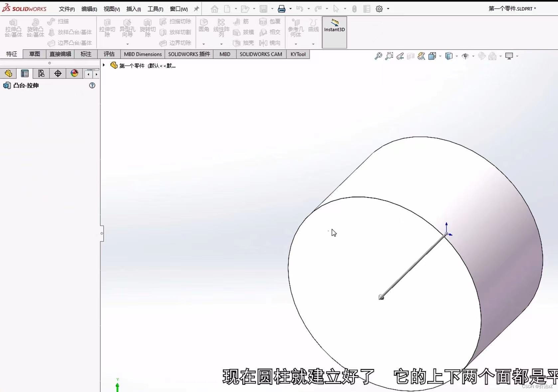Select the 拉伸凸台/基体 (Extruded Boss) tool

click(13, 28)
